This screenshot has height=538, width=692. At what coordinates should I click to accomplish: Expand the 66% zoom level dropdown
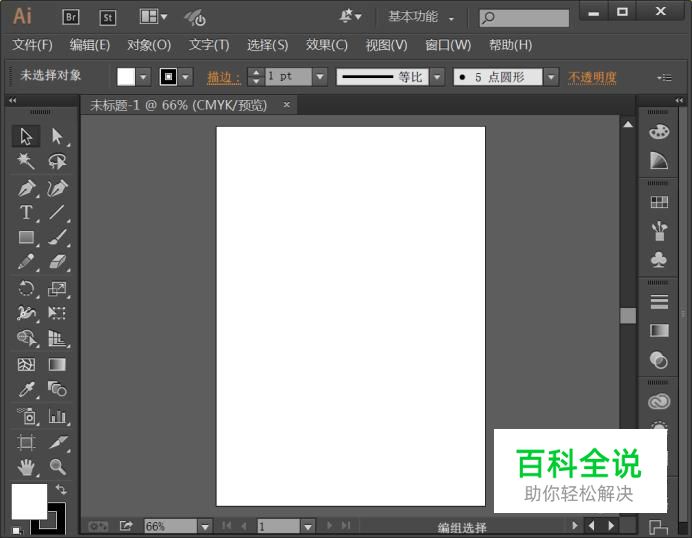pos(204,526)
